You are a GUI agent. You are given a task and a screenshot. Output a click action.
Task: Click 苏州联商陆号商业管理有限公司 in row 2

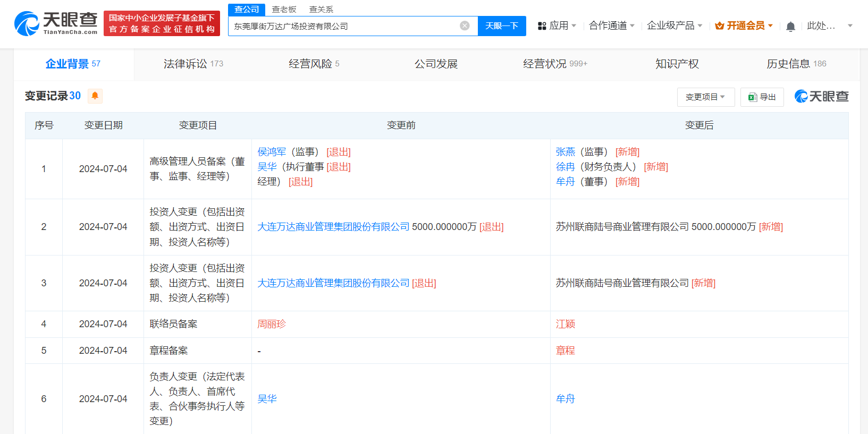pos(622,227)
